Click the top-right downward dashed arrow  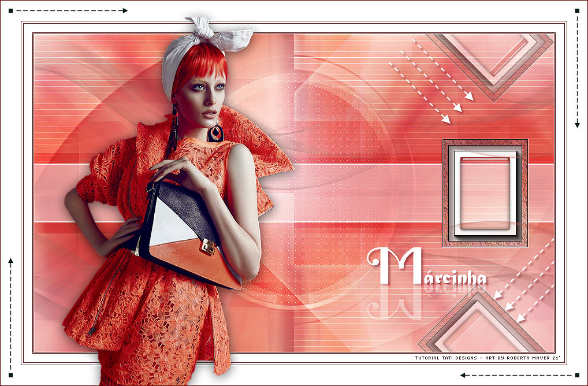click(577, 69)
